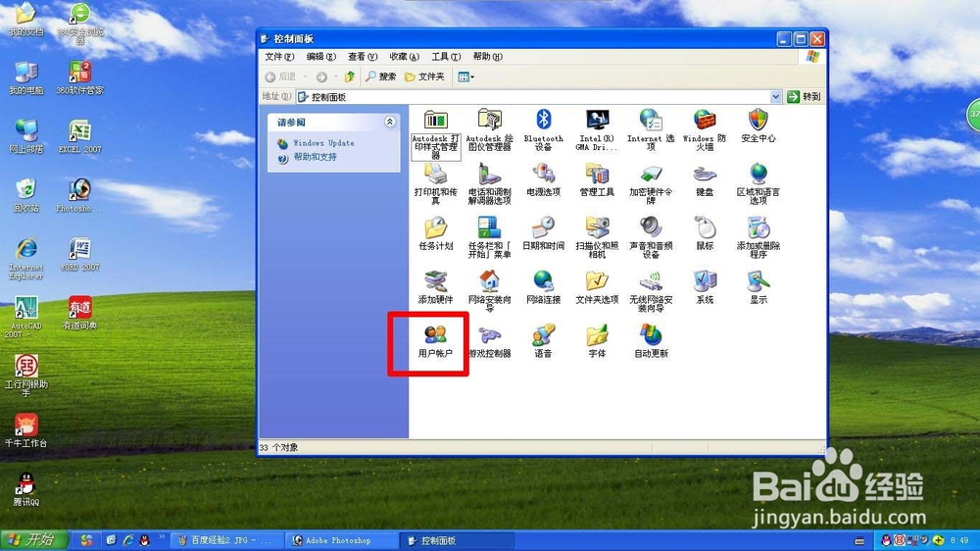Click the 开始 start button
Viewport: 980px width, 551px height.
[33, 540]
